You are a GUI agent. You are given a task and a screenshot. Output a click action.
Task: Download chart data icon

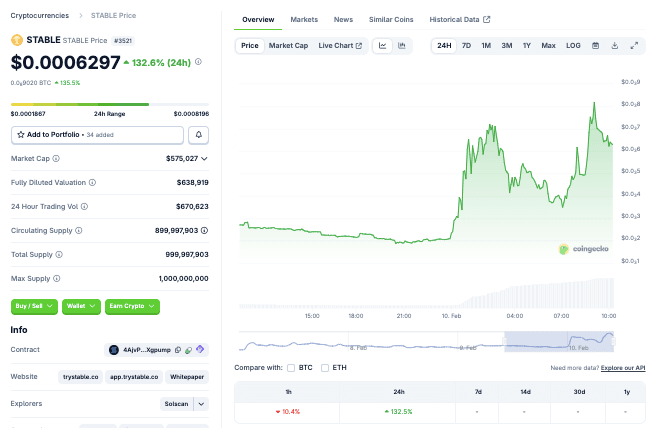615,46
